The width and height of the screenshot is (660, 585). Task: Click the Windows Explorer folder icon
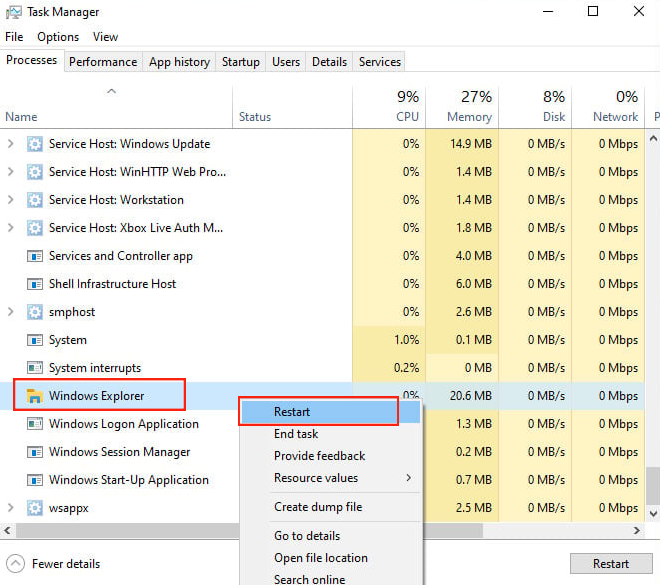point(35,396)
